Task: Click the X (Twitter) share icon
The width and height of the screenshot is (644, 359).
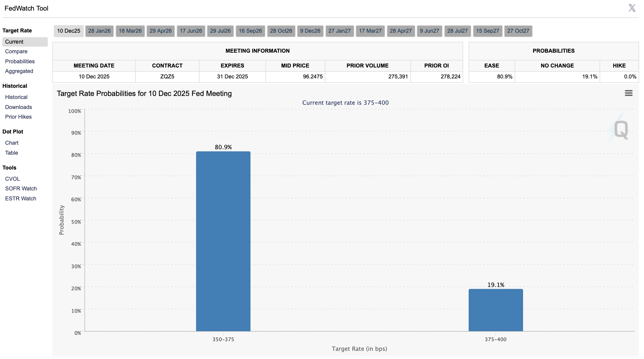Action: [632, 8]
